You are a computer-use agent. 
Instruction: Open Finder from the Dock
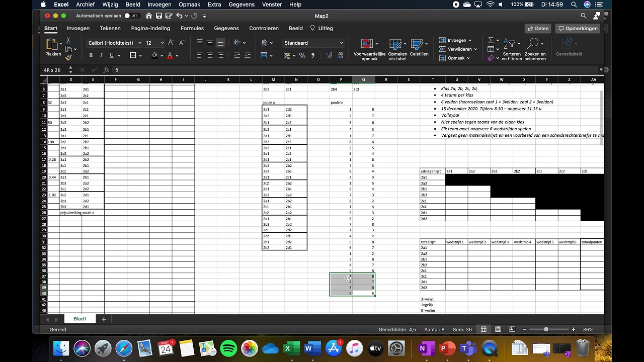61,348
